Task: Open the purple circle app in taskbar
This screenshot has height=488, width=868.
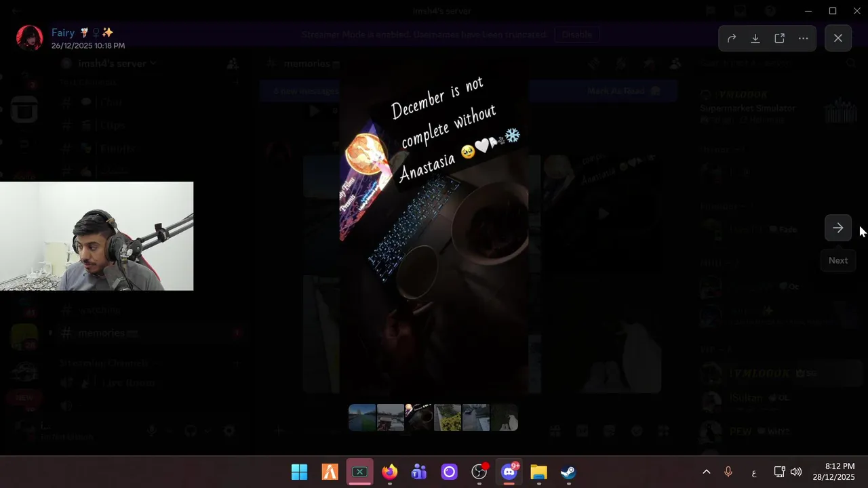Action: (x=449, y=472)
